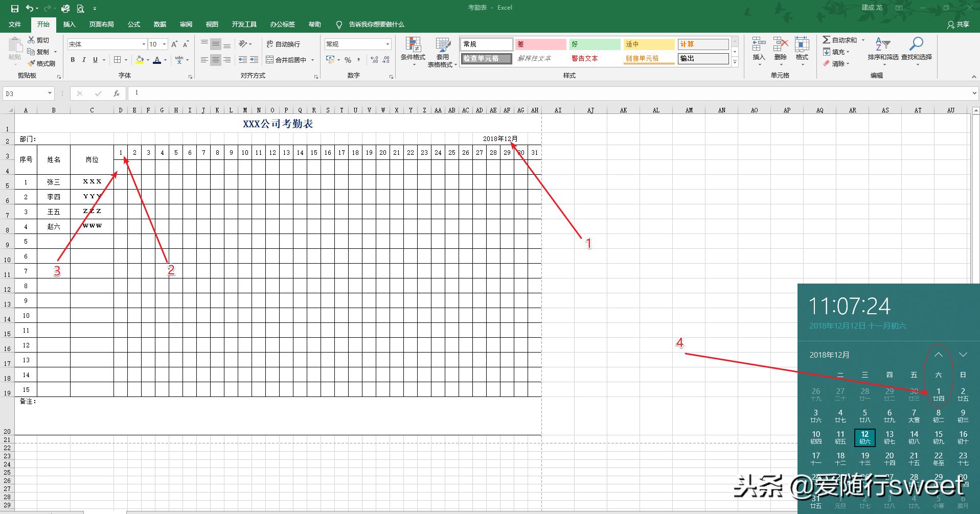Select cell with name 张三

[54, 182]
